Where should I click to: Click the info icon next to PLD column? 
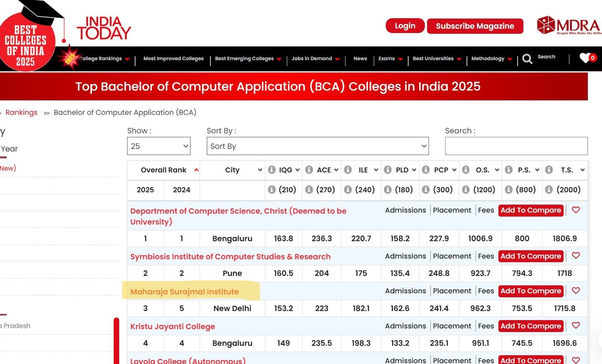pos(388,170)
